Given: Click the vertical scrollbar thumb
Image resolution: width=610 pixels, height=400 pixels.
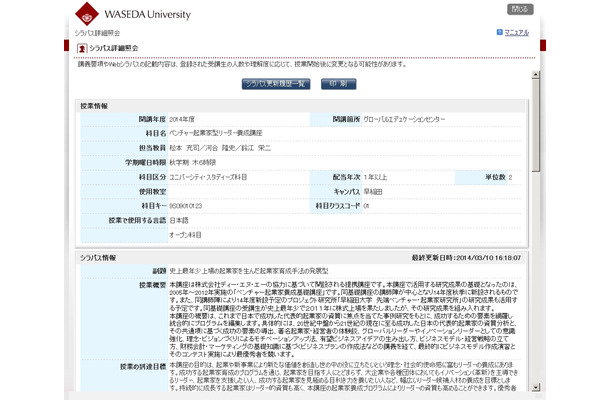Looking at the screenshot, I should (x=536, y=125).
